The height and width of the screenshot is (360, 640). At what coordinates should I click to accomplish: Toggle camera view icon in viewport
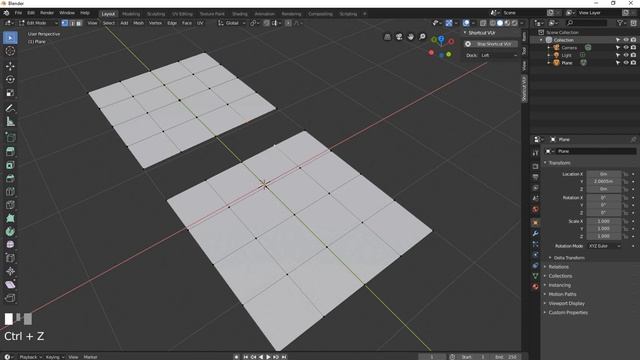pyautogui.click(x=399, y=37)
